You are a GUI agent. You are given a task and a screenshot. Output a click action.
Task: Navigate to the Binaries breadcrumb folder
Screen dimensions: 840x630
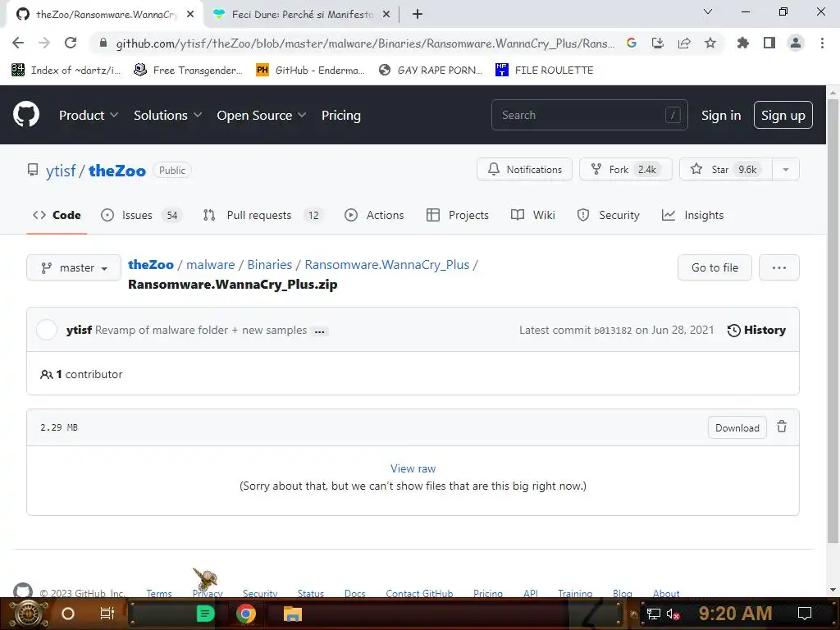[x=269, y=265]
